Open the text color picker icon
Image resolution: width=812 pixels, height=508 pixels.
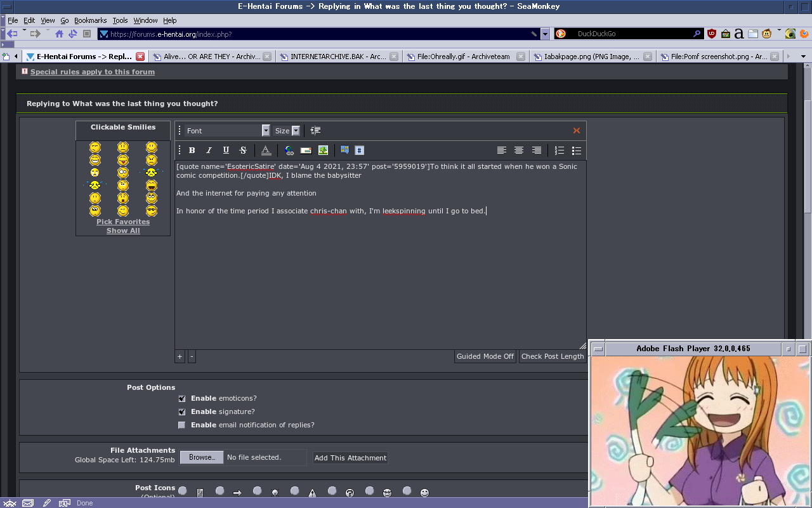266,150
